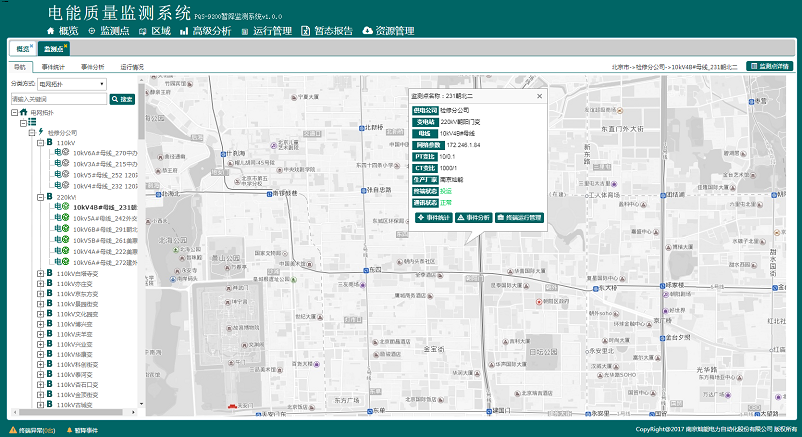
Task: Click the 概览 home icon in top menu
Action: 51,31
